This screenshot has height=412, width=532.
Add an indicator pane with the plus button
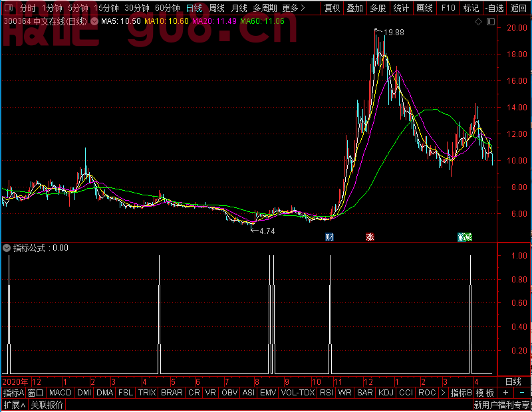[505, 393]
